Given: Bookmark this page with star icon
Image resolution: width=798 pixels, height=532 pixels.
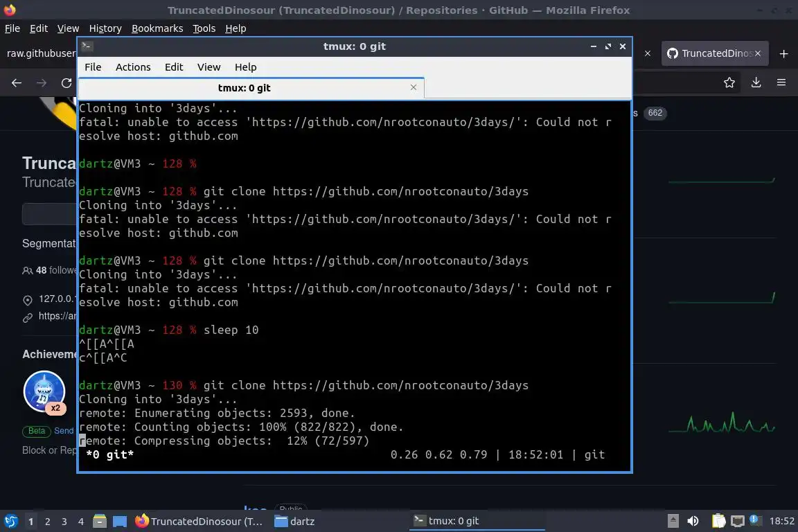Looking at the screenshot, I should pos(729,82).
